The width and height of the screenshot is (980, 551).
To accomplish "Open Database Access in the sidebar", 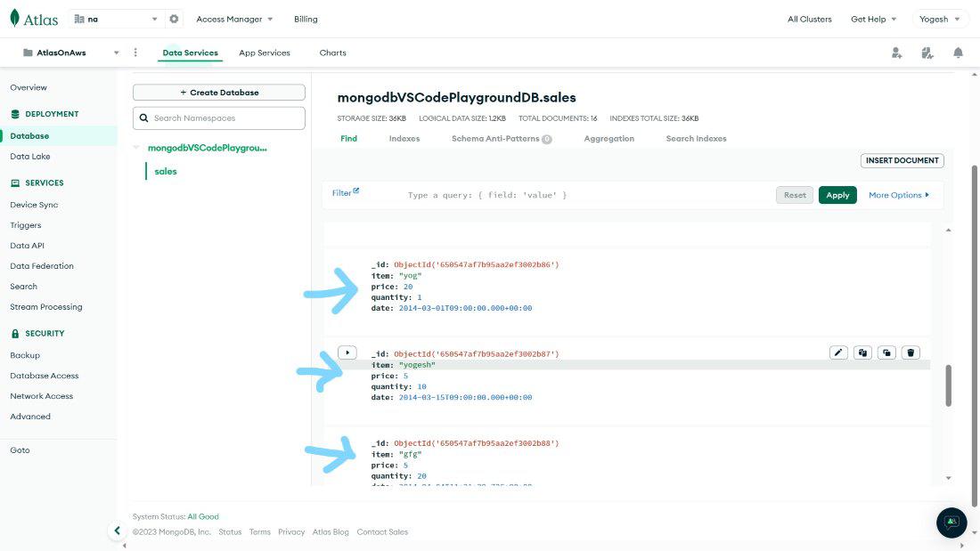I will [45, 376].
